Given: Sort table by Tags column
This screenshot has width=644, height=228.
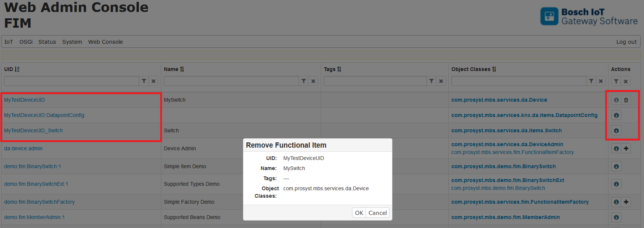Looking at the screenshot, I should coord(339,69).
